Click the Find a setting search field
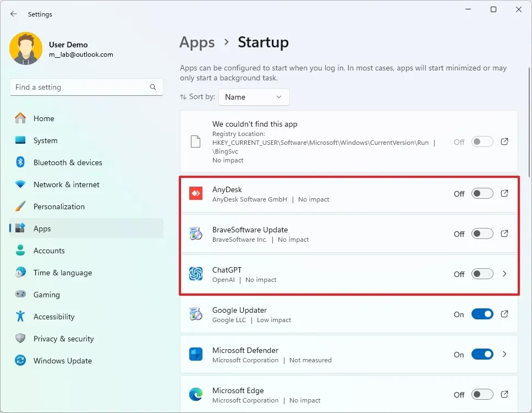This screenshot has height=413, width=532. (83, 87)
